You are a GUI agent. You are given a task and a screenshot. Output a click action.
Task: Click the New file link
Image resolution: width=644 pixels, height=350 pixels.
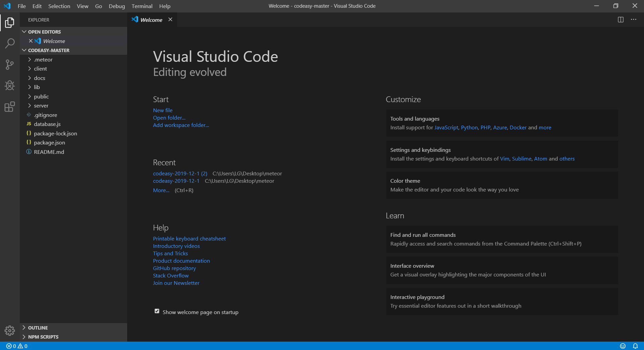(x=163, y=110)
